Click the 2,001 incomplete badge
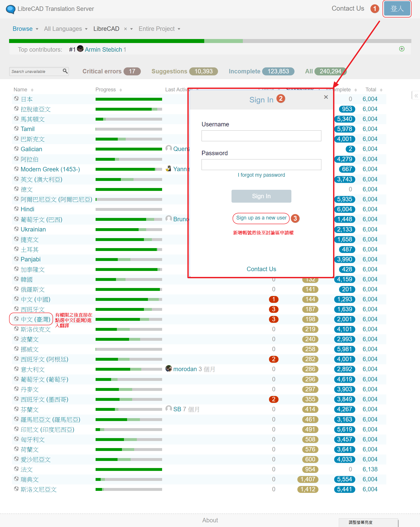Screen dimensions: 420x527 click(x=344, y=319)
